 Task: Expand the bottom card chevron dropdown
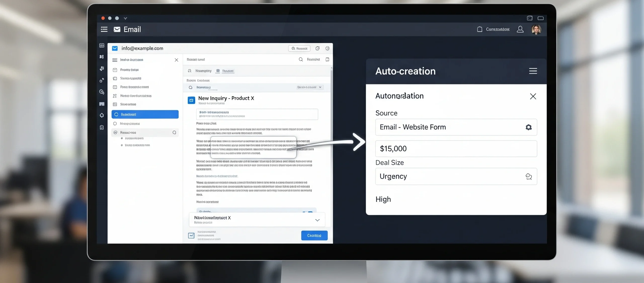[x=317, y=220]
